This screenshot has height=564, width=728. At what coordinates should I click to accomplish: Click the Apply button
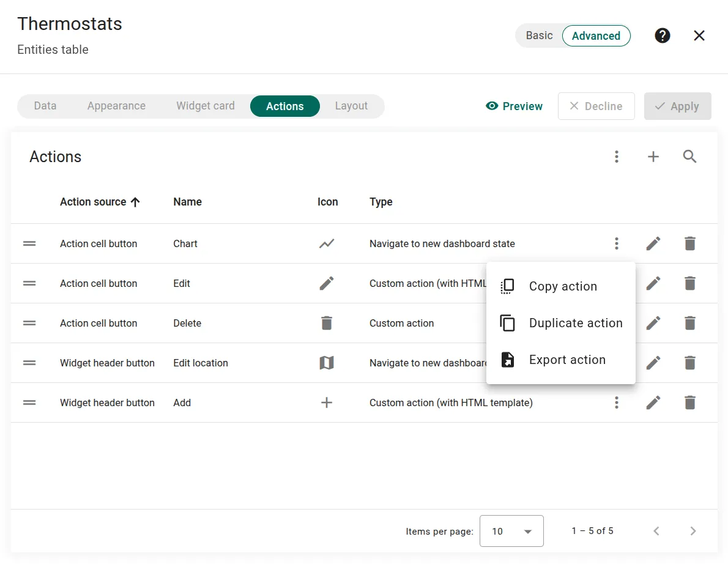click(x=677, y=106)
